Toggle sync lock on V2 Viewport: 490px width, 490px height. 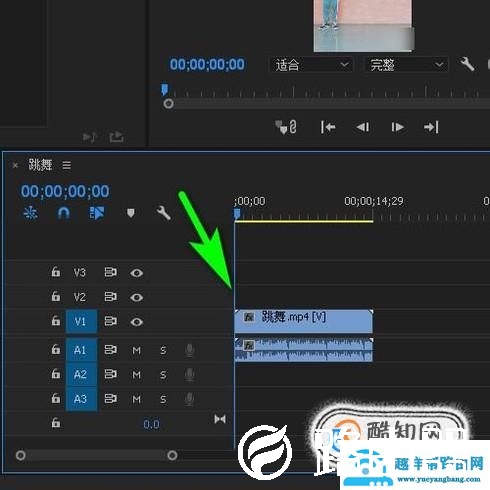(110, 297)
